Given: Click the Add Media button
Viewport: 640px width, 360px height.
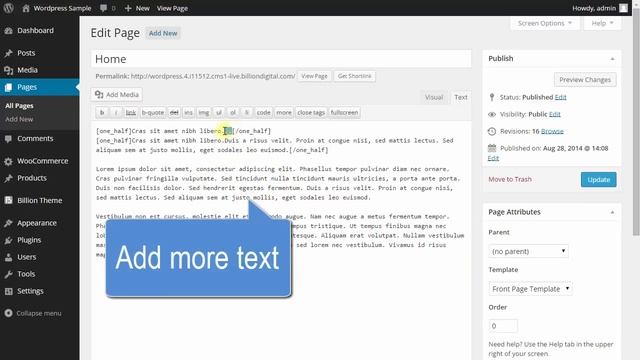Looking at the screenshot, I should coord(117,95).
